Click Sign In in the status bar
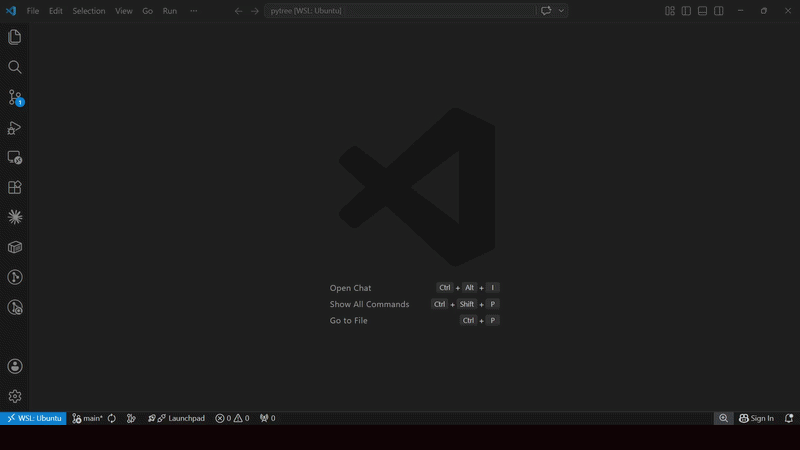This screenshot has height=450, width=800. (x=756, y=418)
